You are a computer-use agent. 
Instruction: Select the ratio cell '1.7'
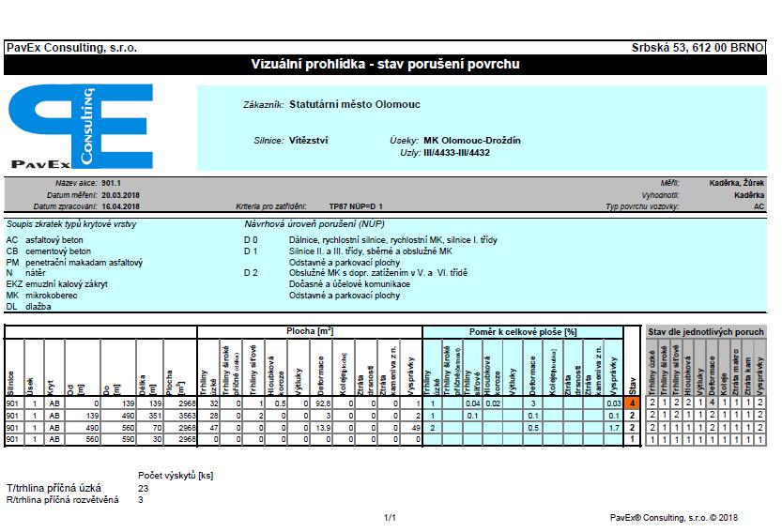(613, 428)
